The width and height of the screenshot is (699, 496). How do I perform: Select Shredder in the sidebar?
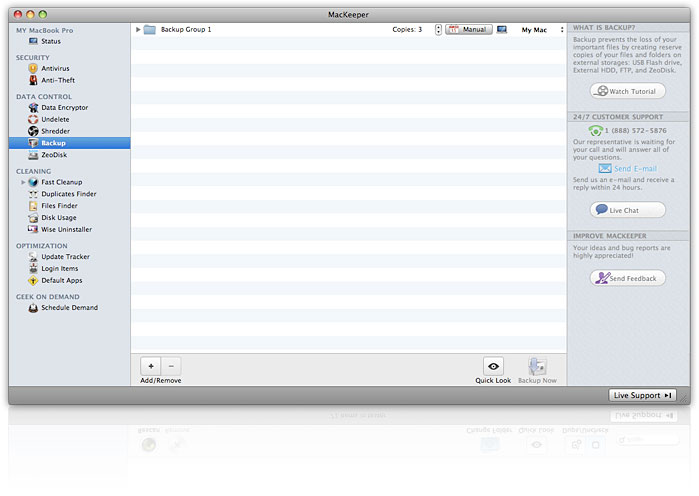(x=69, y=131)
